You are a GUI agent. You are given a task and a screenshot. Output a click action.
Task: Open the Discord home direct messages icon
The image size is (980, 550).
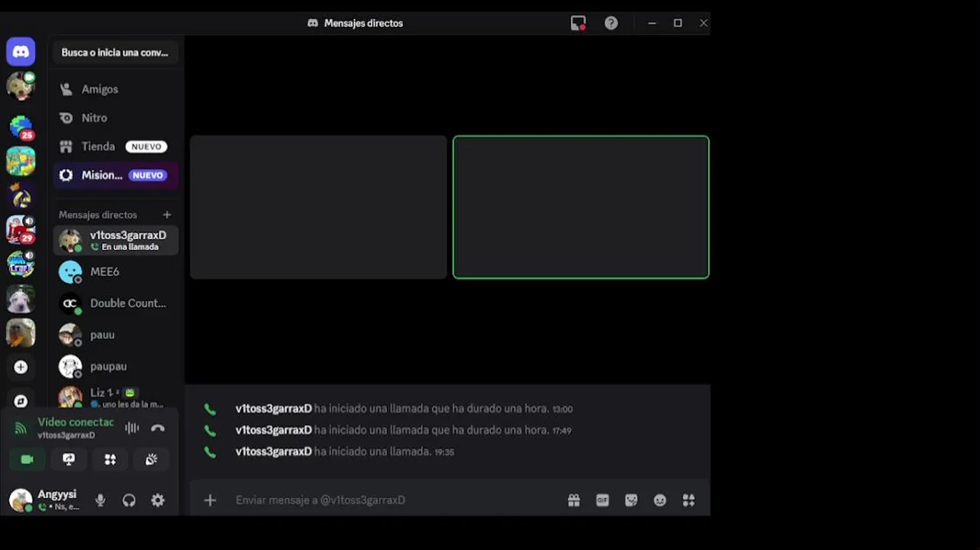[21, 52]
